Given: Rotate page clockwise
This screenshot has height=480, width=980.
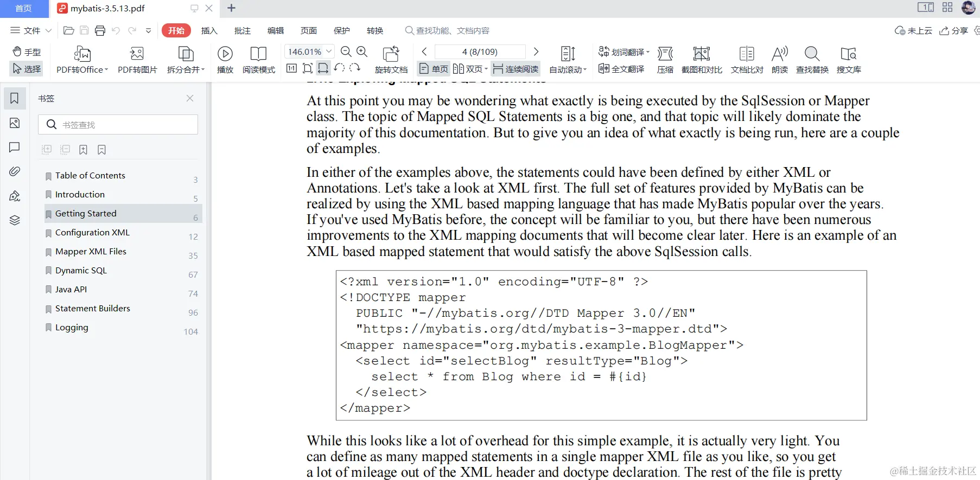Looking at the screenshot, I should 355,68.
